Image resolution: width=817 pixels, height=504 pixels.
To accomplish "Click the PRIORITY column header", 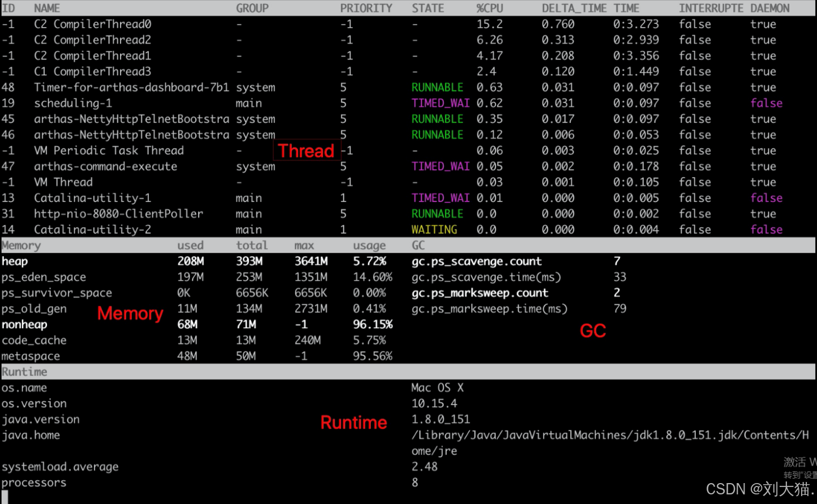I will [366, 8].
